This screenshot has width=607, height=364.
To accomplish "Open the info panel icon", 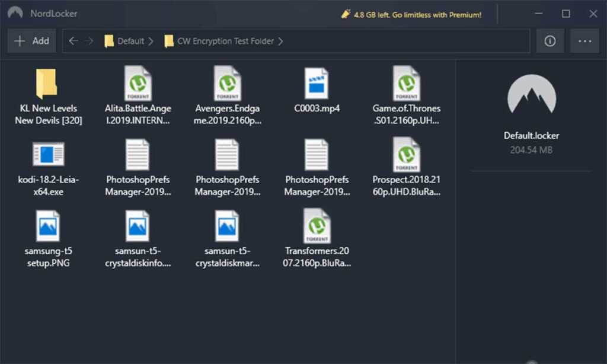I will pyautogui.click(x=550, y=41).
